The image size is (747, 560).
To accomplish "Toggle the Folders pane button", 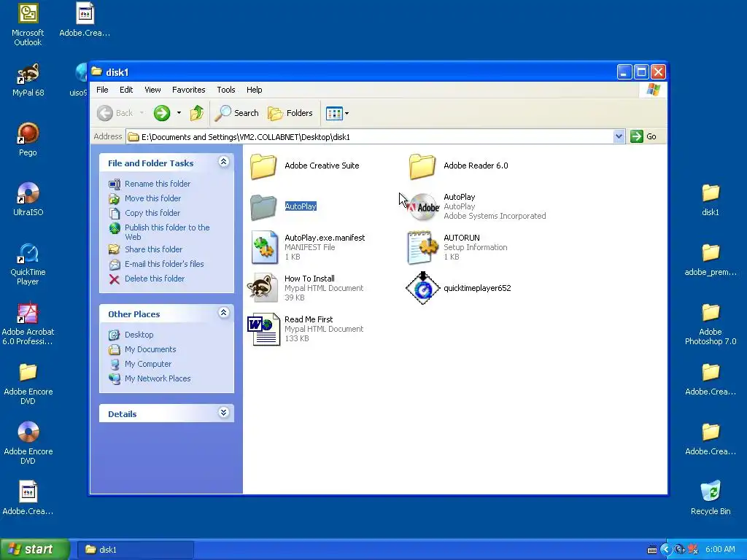I will click(290, 113).
